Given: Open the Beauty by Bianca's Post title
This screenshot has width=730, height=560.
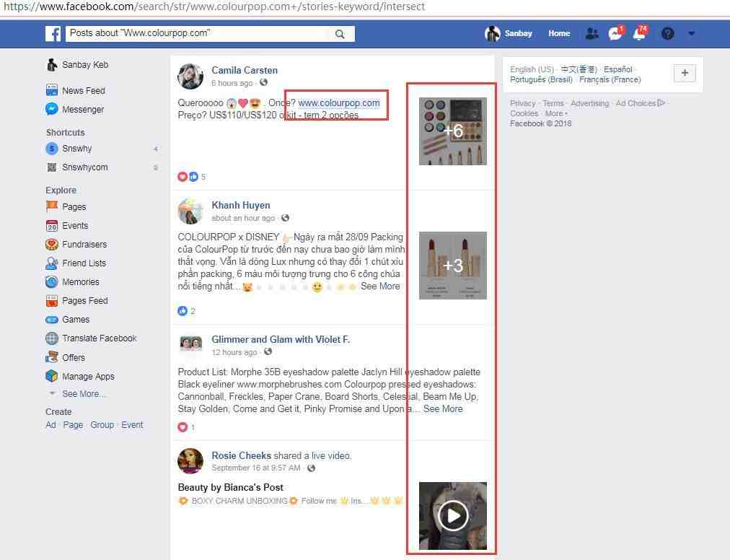Looking at the screenshot, I should coord(230,487).
